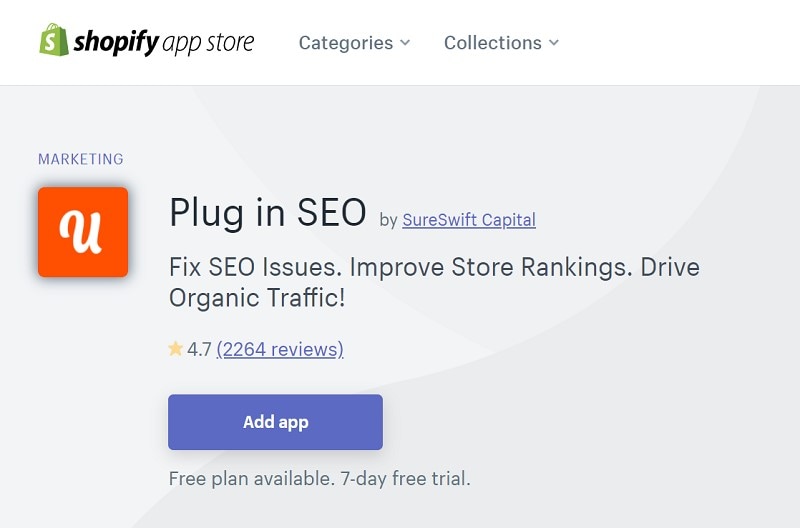Click the yellow star rating icon
The height and width of the screenshot is (528, 800).
(x=176, y=349)
